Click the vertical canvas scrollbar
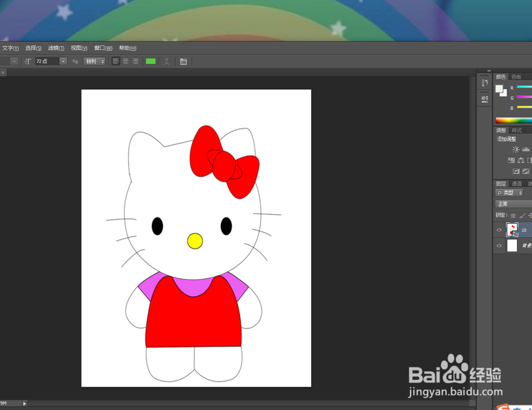Screen dimensions: 532x410 [472, 237]
